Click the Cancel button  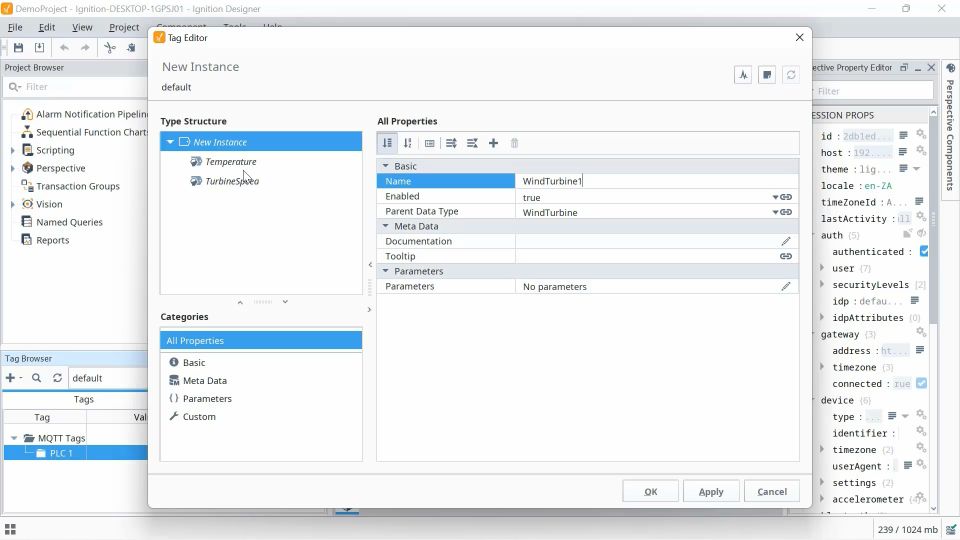772,491
